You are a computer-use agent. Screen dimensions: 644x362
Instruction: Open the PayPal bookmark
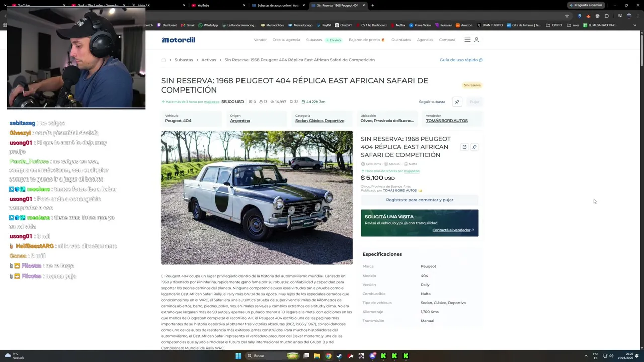tap(324, 25)
